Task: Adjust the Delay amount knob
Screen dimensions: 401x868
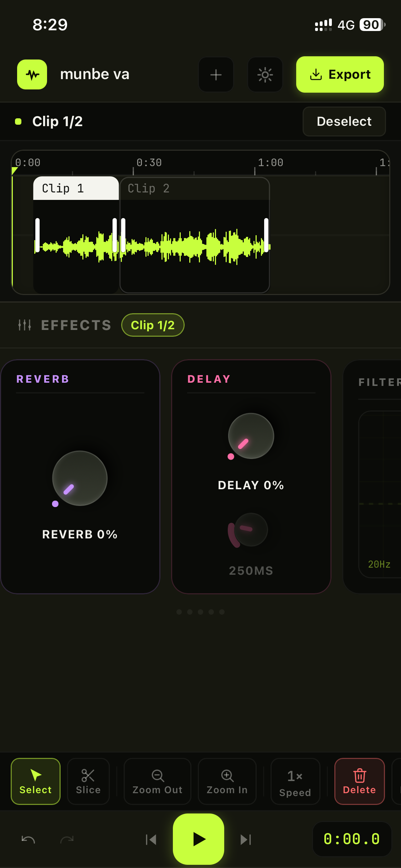Action: (x=251, y=436)
